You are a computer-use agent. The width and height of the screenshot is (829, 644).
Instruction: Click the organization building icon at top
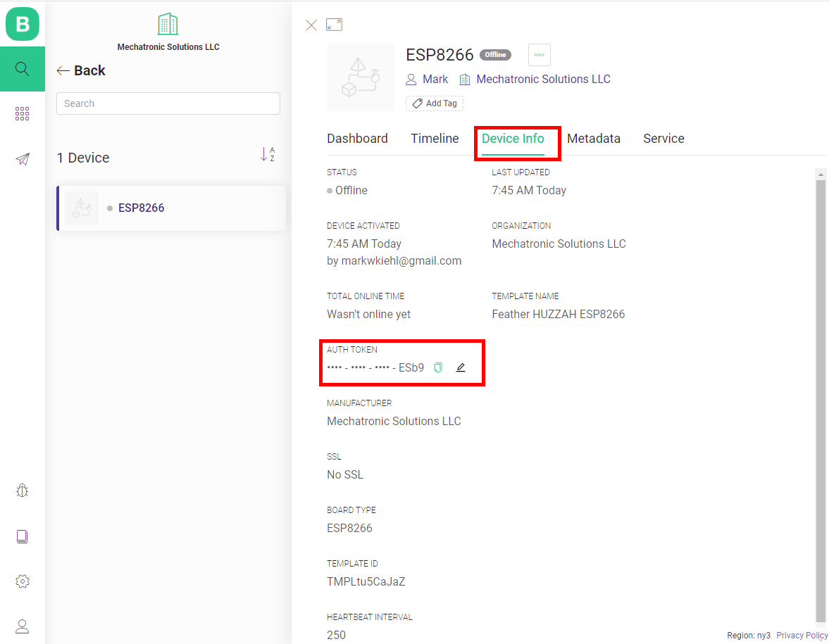click(x=168, y=25)
